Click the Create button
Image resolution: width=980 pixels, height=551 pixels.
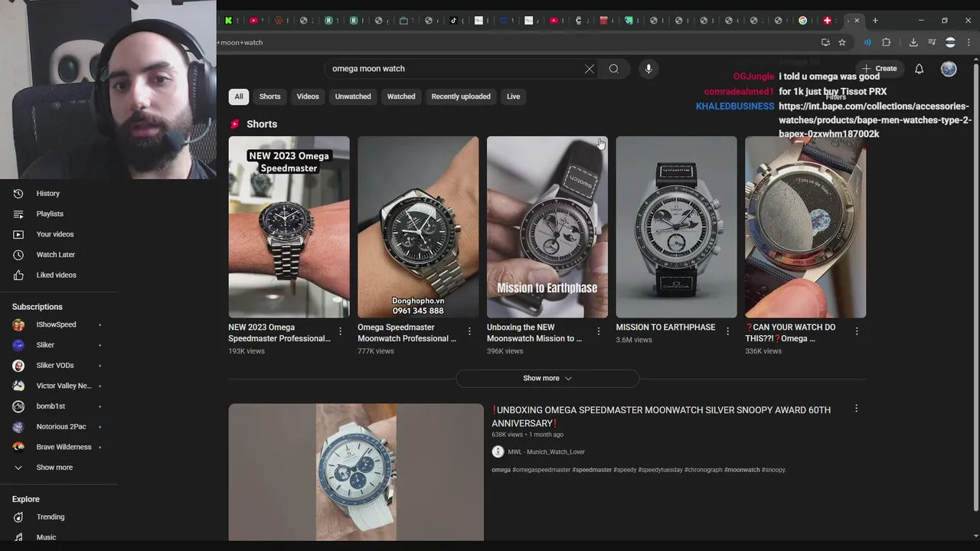coord(879,69)
